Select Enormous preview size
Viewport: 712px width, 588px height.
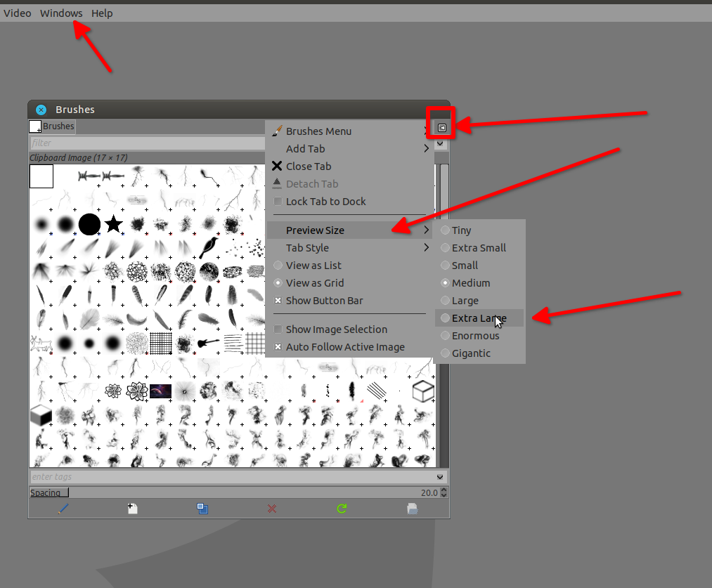(x=479, y=336)
